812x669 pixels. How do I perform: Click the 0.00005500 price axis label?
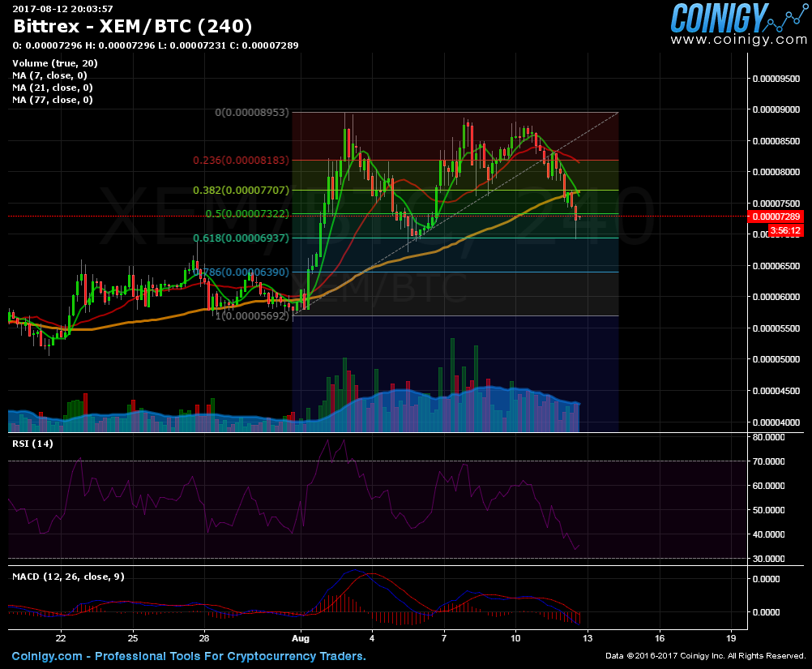(776, 328)
